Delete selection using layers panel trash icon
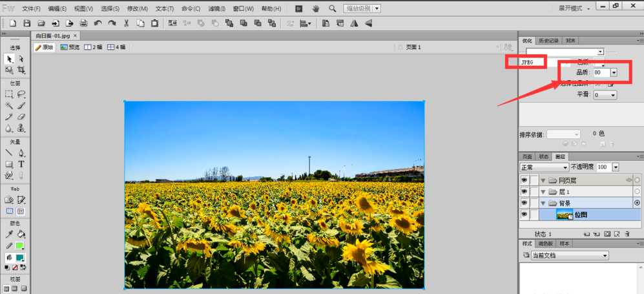The image size is (644, 294). 628,233
